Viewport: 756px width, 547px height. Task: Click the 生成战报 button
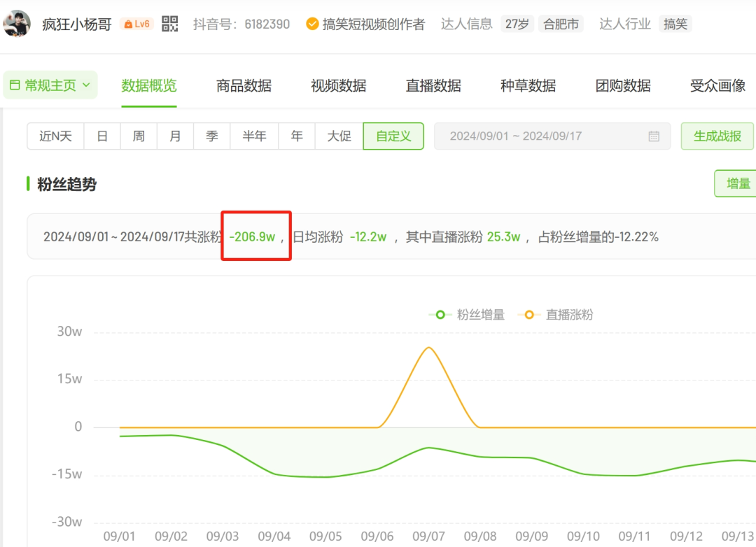pyautogui.click(x=717, y=136)
